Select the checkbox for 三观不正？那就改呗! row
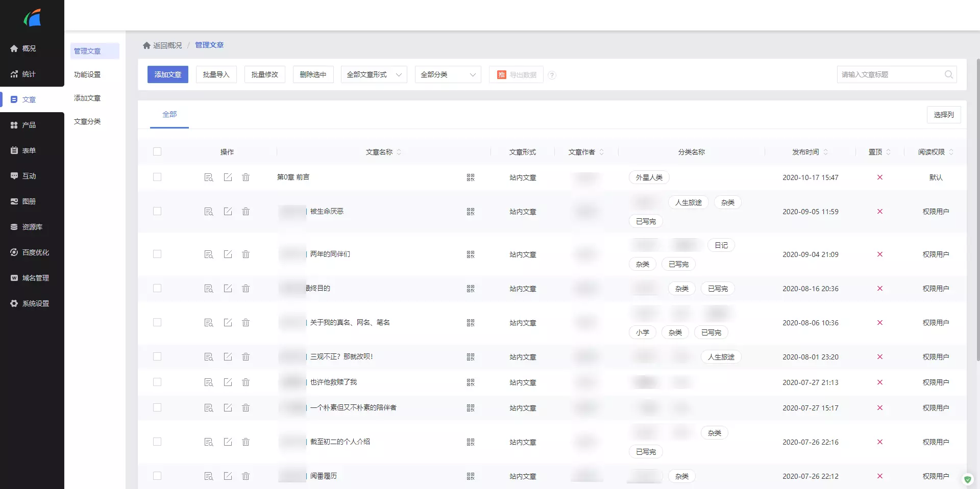The image size is (980, 489). click(157, 356)
